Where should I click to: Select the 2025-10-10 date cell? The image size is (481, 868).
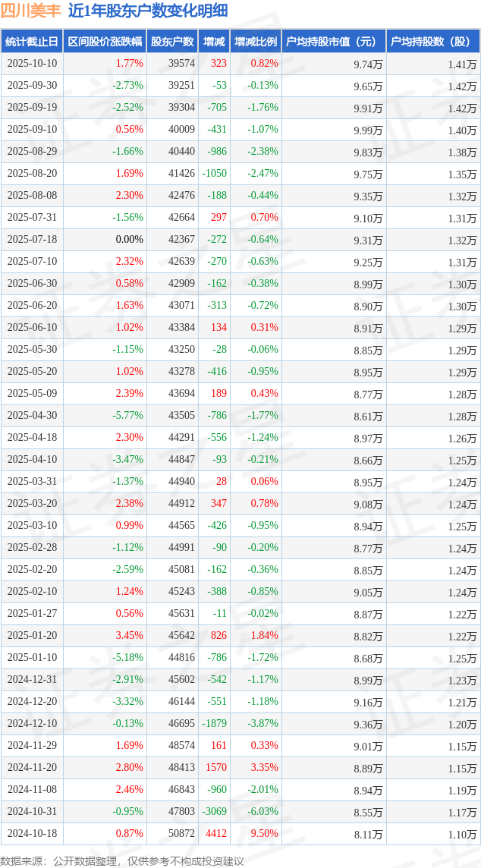(32, 64)
